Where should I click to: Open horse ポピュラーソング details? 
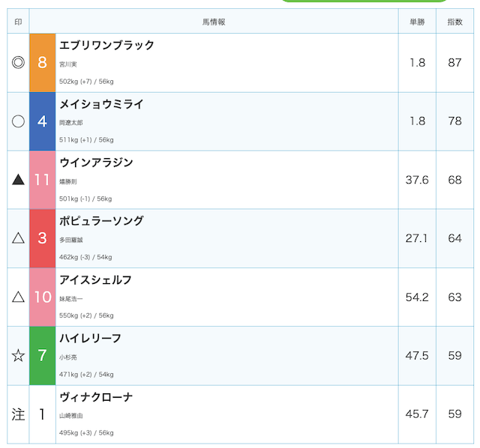click(x=101, y=221)
